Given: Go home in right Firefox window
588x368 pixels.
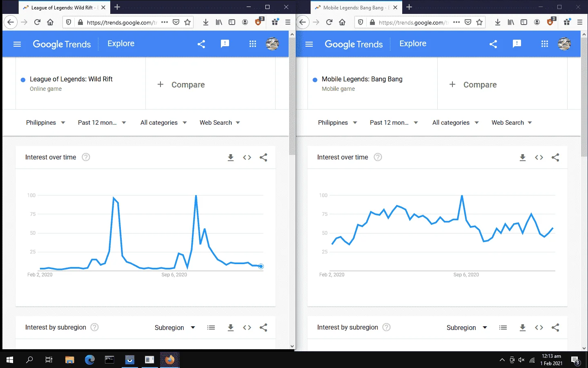Looking at the screenshot, I should tap(342, 22).
